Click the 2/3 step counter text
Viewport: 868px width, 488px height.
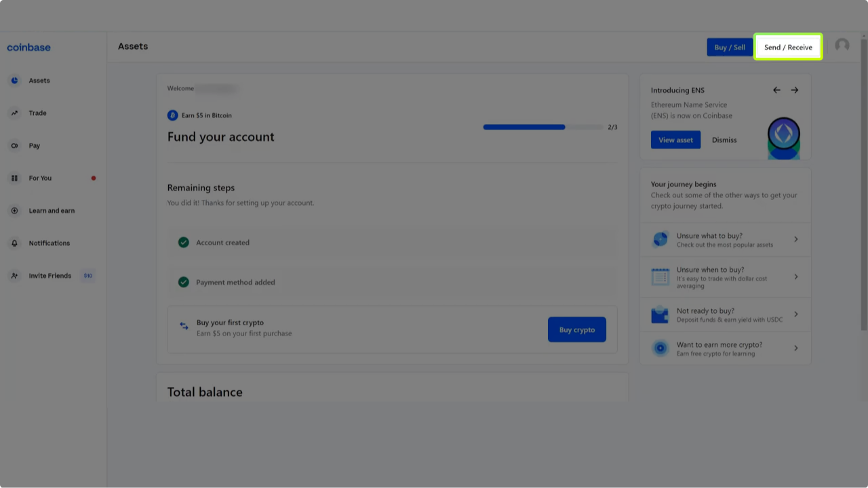[612, 127]
